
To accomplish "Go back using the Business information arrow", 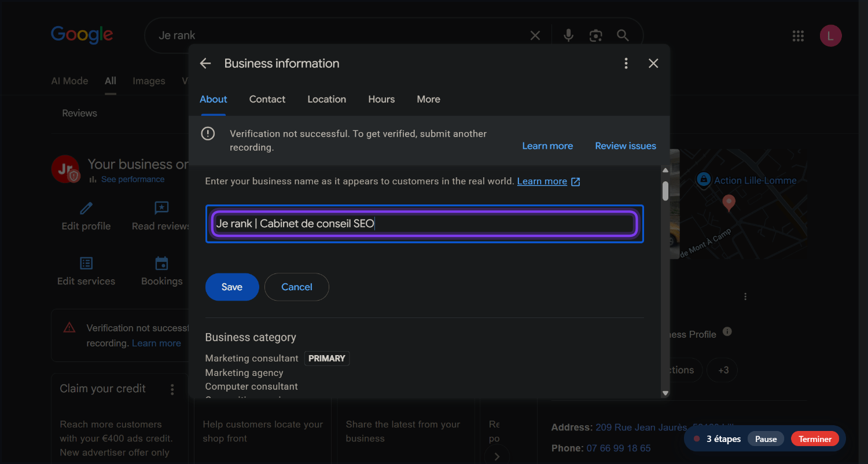I will point(205,64).
